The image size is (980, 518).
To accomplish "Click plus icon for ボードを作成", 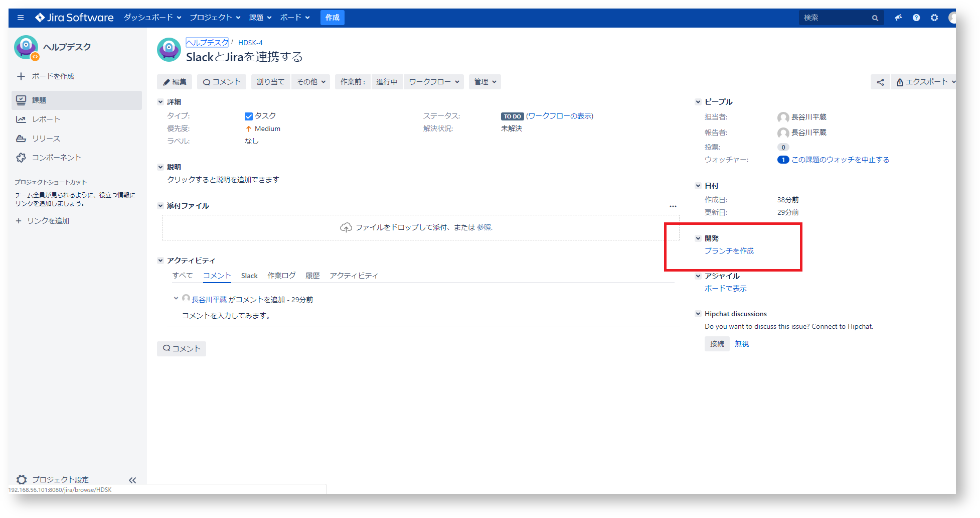I will (x=21, y=76).
